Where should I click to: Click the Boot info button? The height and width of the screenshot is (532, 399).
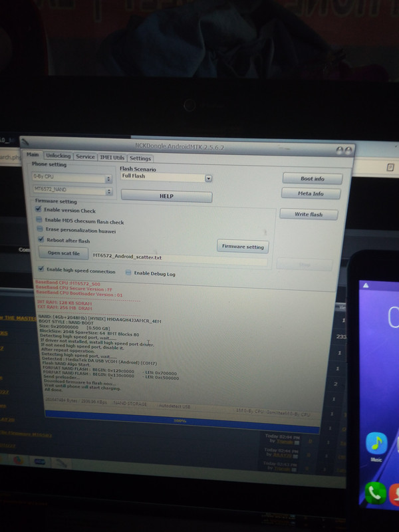click(x=312, y=178)
